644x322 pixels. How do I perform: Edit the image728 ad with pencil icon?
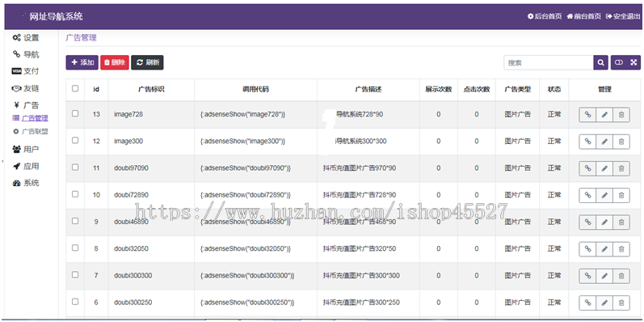(x=604, y=115)
